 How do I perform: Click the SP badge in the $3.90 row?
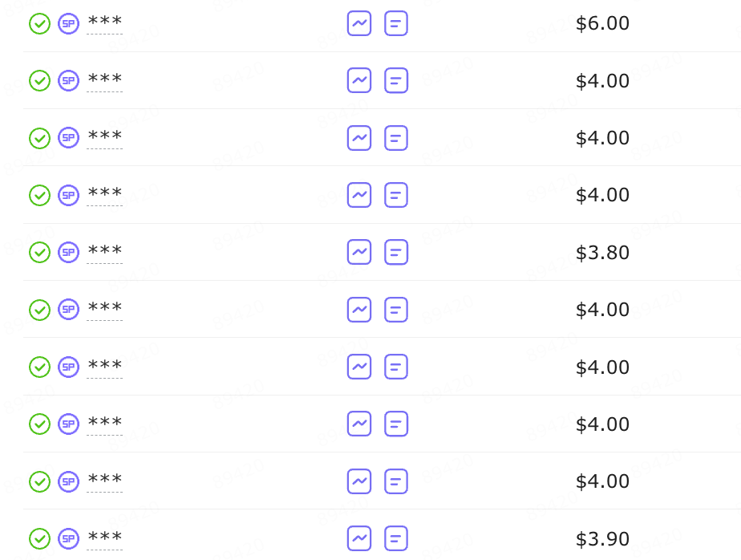[68, 538]
